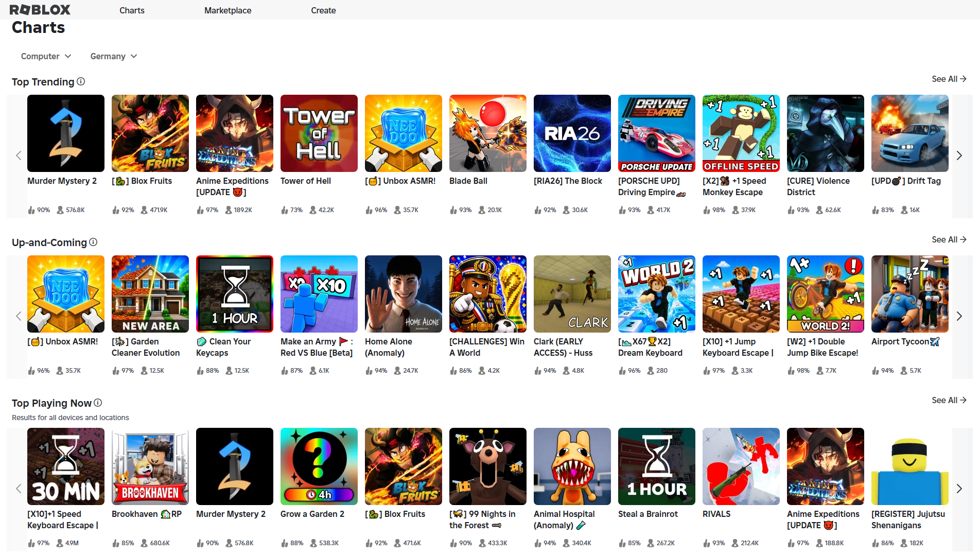980x555 pixels.
Task: Open the Violence District game icon
Action: tap(826, 133)
